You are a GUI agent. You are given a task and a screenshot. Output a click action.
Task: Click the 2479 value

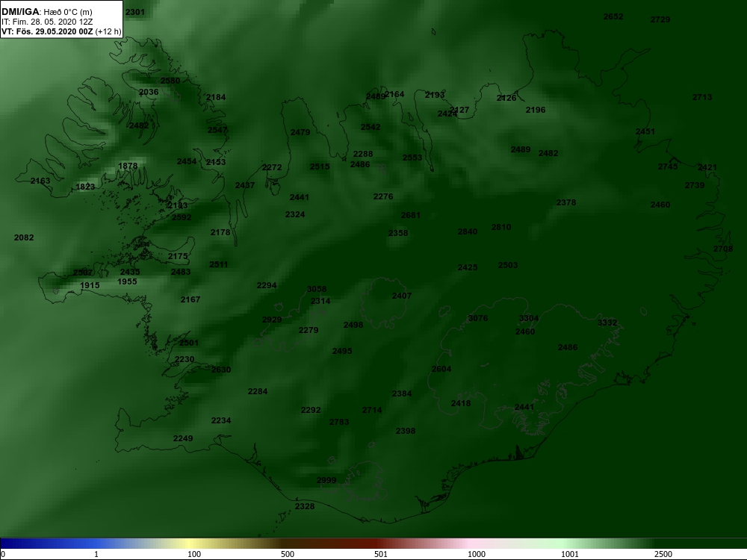tap(300, 132)
